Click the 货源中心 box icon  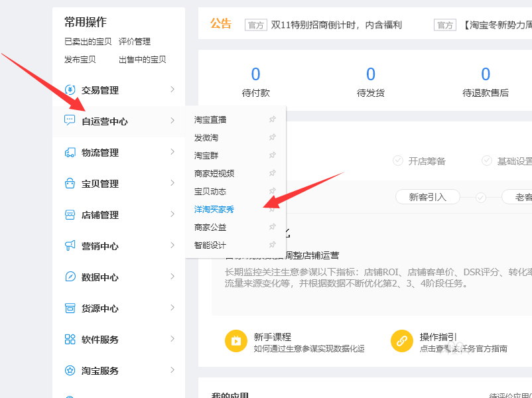70,308
